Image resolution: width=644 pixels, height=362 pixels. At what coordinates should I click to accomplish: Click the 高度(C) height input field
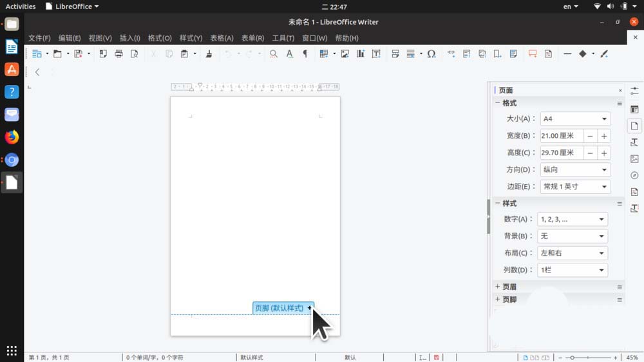pyautogui.click(x=560, y=153)
